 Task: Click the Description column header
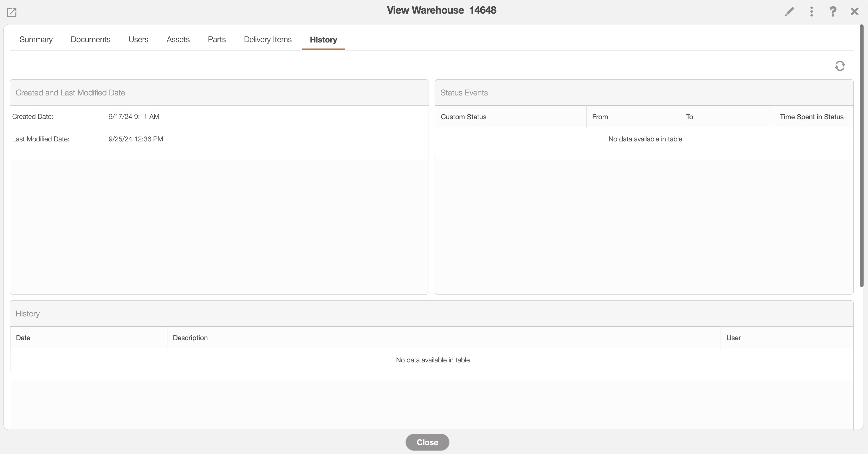pyautogui.click(x=190, y=338)
